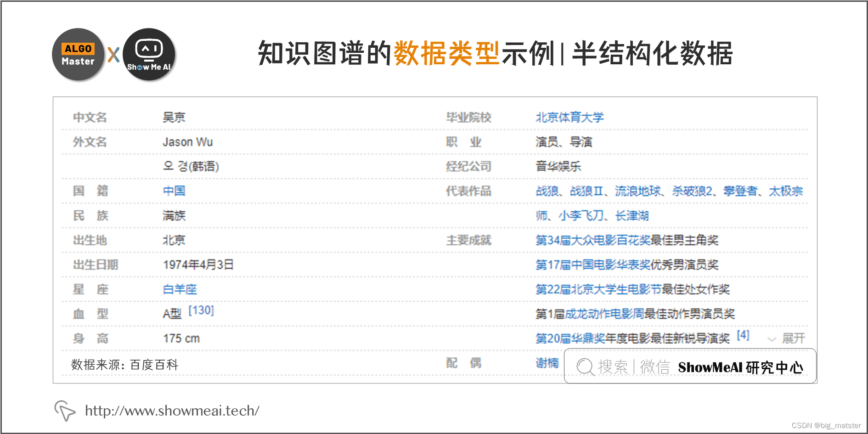868x434 pixels.
Task: Open the 成龙动作电影周 link
Action: click(604, 314)
